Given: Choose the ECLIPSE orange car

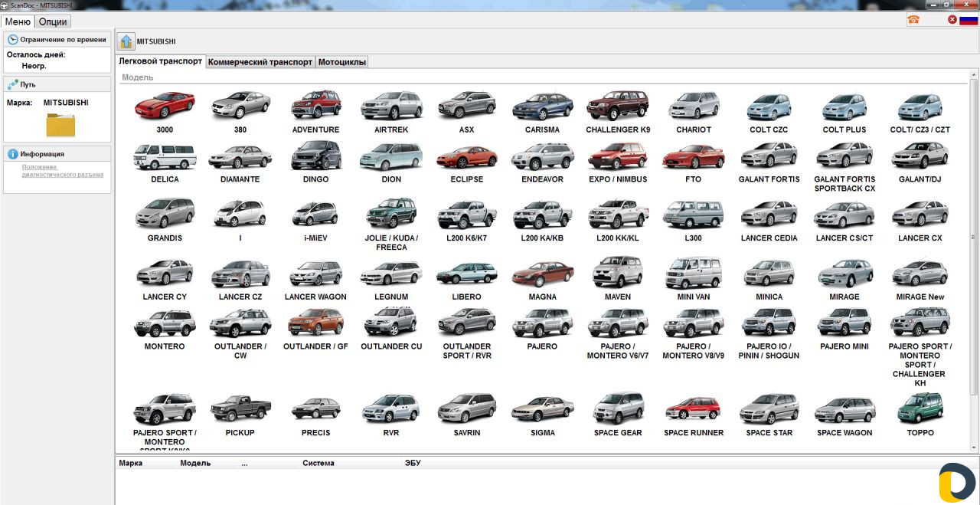Looking at the screenshot, I should 466,157.
